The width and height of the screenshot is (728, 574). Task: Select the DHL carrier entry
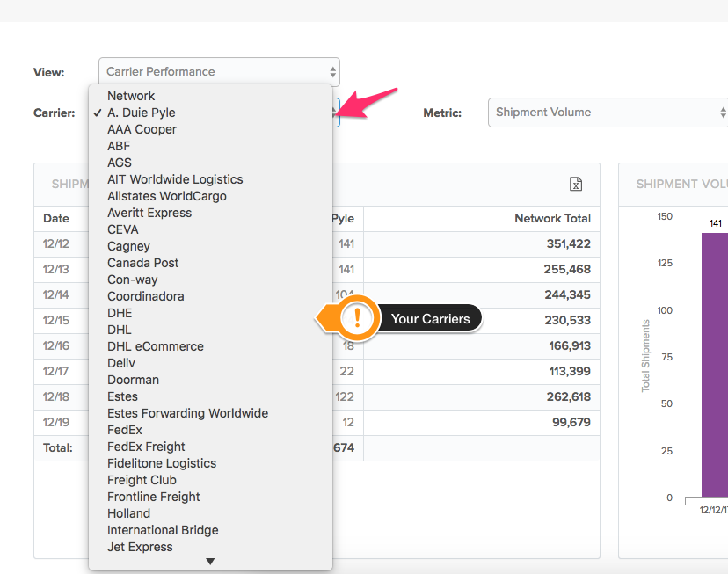[x=210, y=330]
